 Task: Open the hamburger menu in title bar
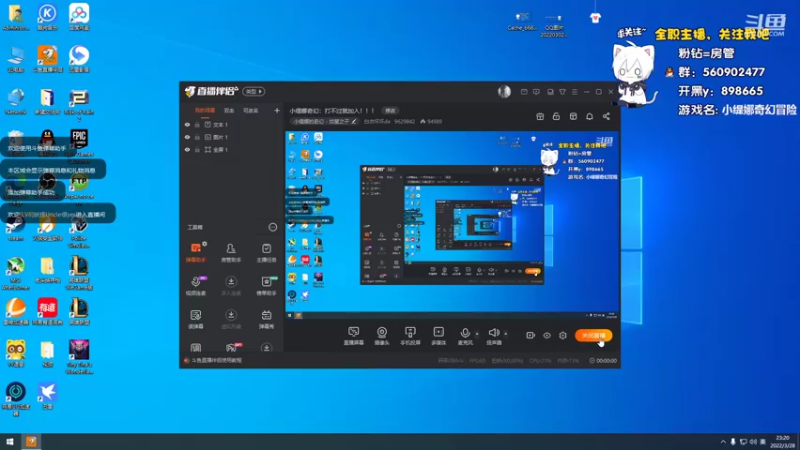[574, 92]
